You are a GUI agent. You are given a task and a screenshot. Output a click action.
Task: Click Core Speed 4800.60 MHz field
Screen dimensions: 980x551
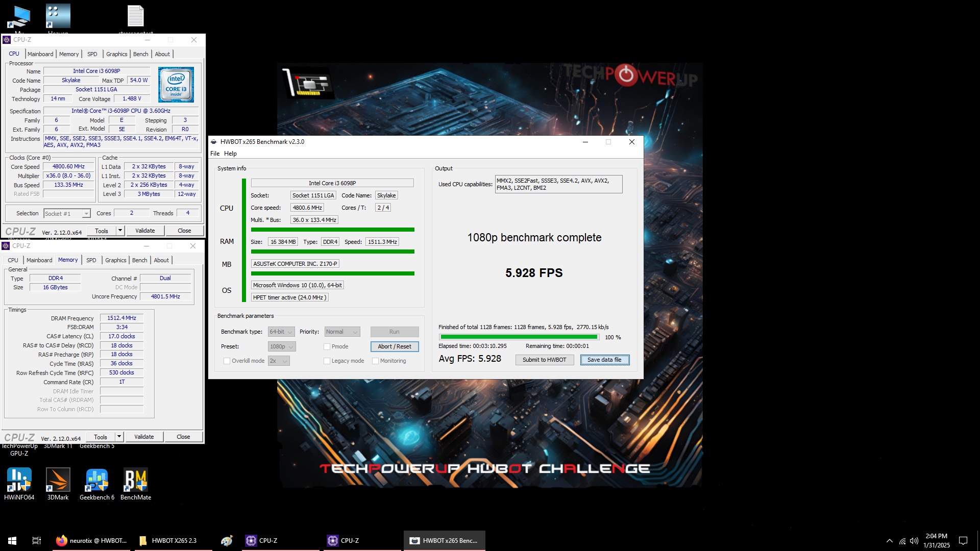[68, 166]
